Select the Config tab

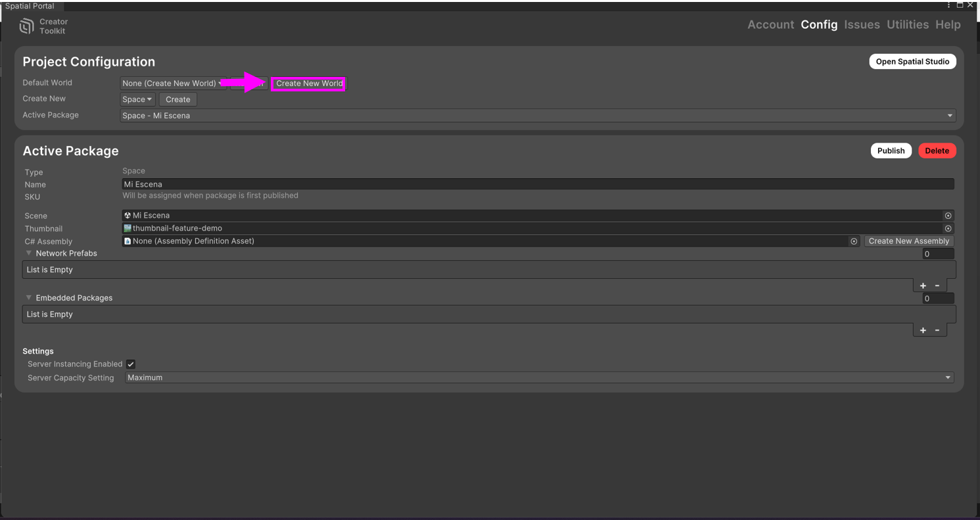coord(819,24)
